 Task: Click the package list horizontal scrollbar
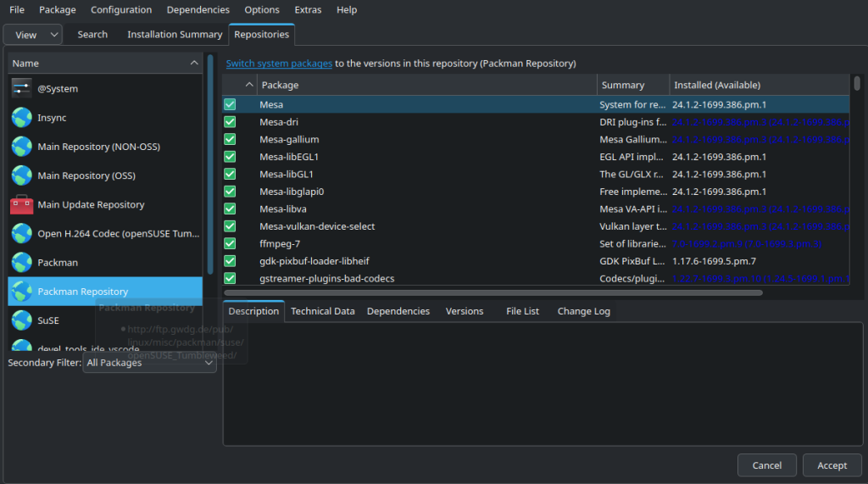(493, 292)
